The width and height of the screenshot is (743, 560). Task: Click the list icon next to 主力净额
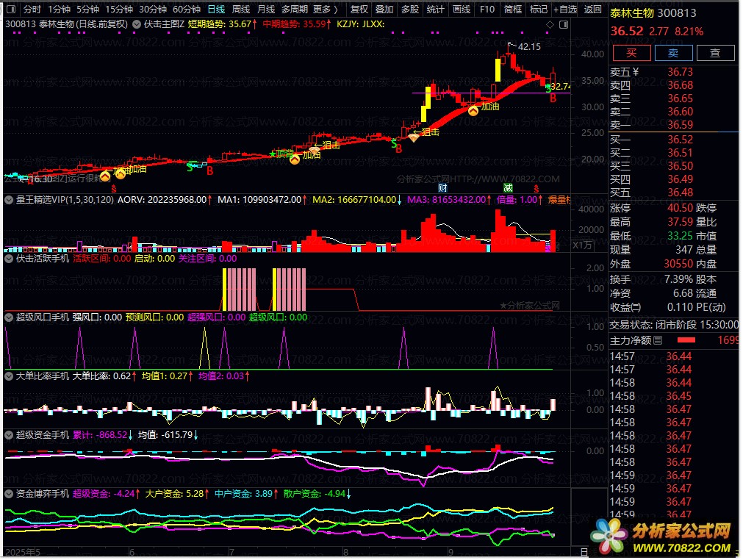pos(658,340)
